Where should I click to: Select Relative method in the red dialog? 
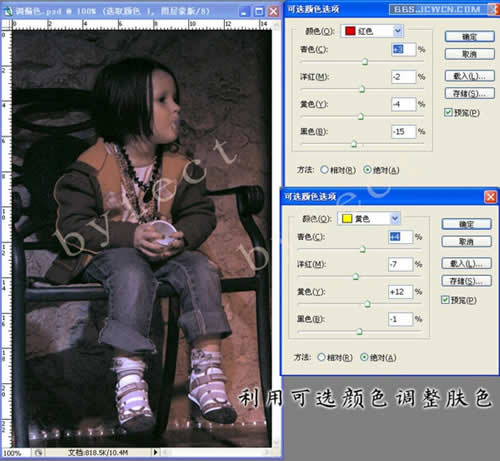(324, 170)
